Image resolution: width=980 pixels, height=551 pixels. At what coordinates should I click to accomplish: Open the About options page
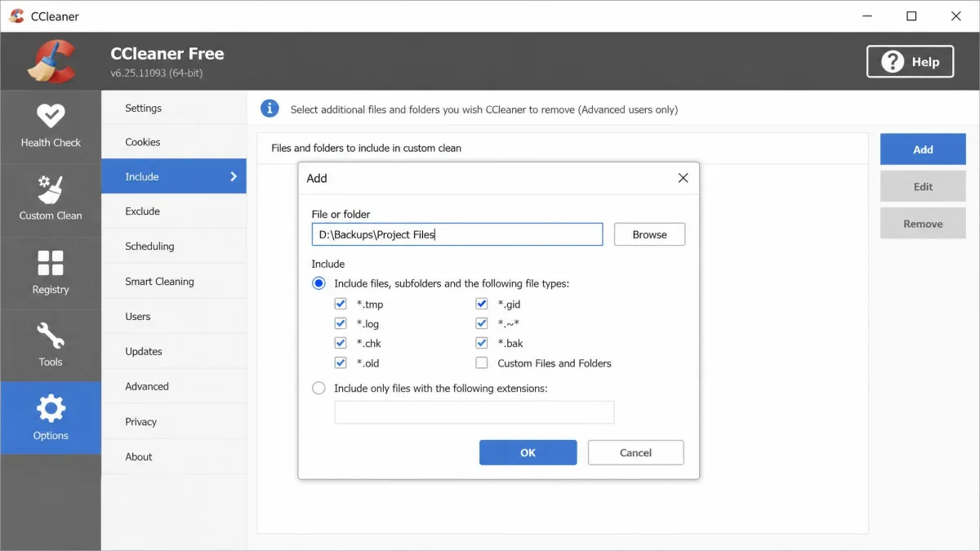pos(174,456)
